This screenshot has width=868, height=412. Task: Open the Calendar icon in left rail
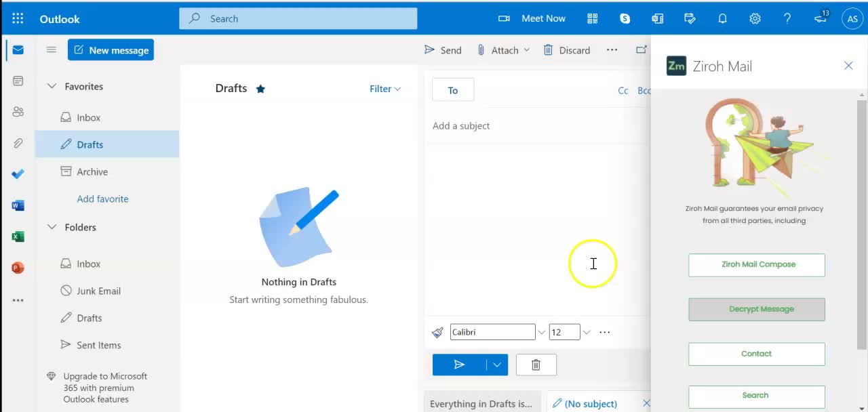tap(18, 81)
